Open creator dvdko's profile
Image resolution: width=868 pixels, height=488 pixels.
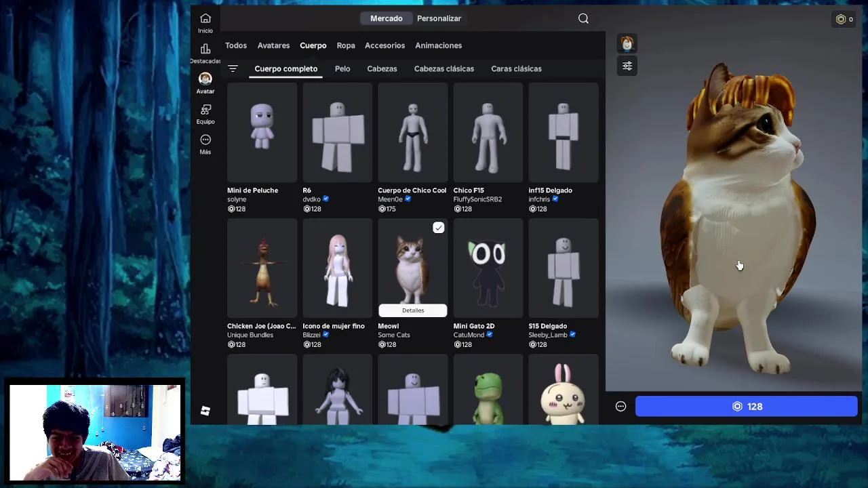click(311, 199)
